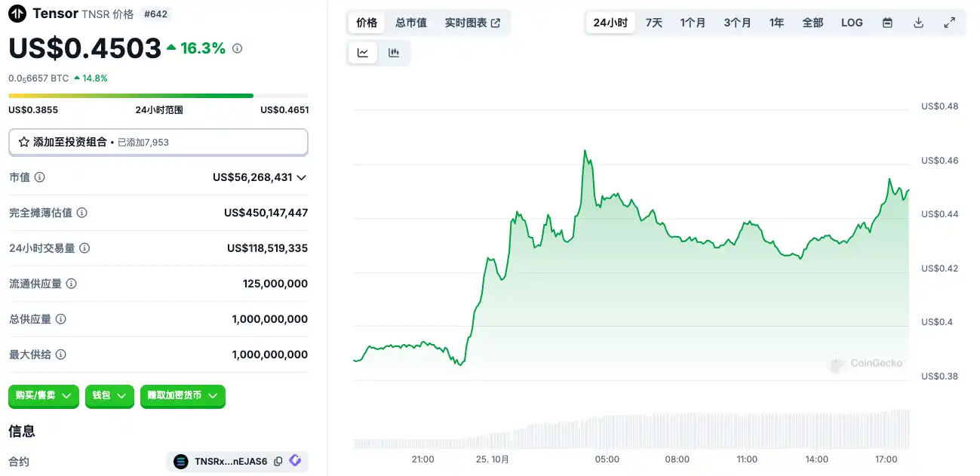Switch to the 价格 tab

(367, 23)
